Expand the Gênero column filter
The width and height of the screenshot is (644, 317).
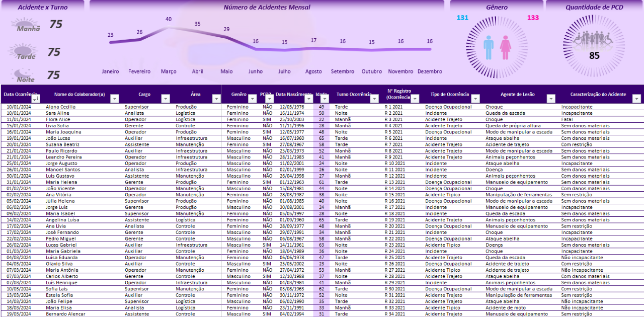pyautogui.click(x=253, y=99)
